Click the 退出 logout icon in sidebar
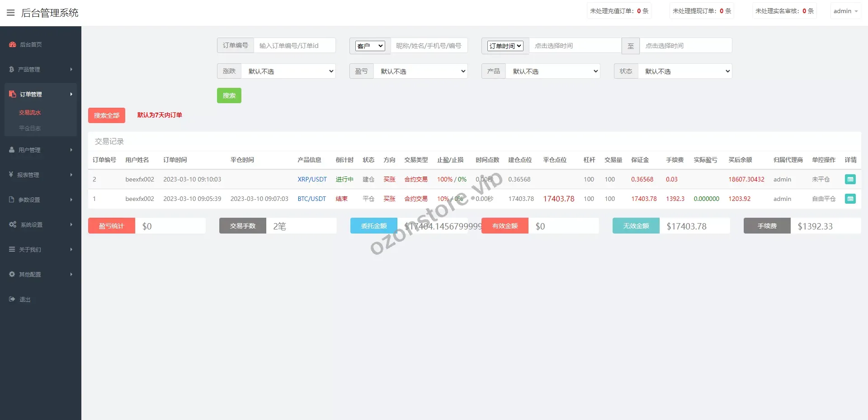Screen dimensions: 868x420 [x=12, y=299]
